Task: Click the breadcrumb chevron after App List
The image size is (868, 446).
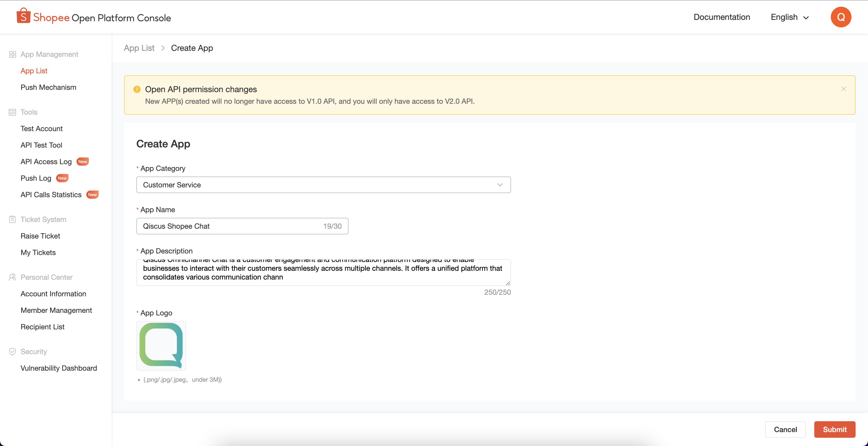Action: coord(163,48)
